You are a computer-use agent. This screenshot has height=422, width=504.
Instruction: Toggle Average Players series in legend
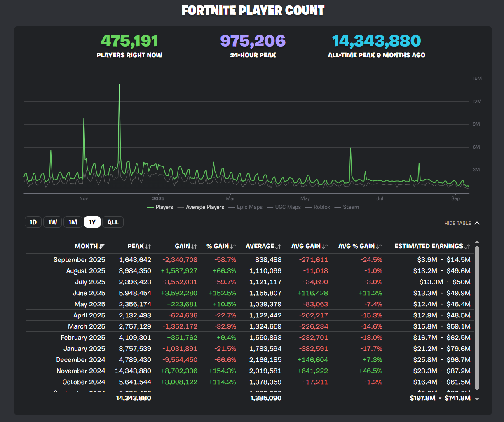[x=201, y=207]
